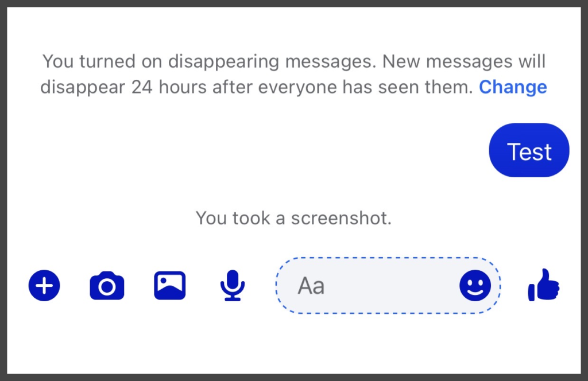Open more options with the plus icon
Image resolution: width=588 pixels, height=381 pixels.
(x=44, y=286)
